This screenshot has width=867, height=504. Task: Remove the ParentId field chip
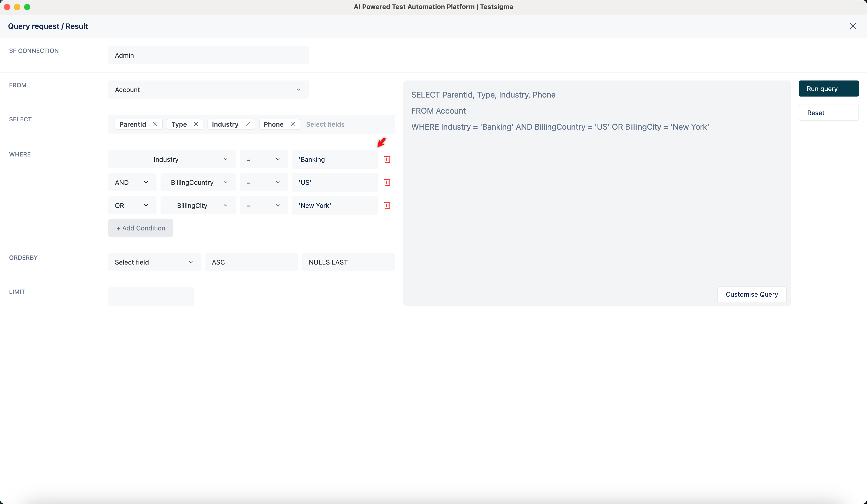click(155, 124)
